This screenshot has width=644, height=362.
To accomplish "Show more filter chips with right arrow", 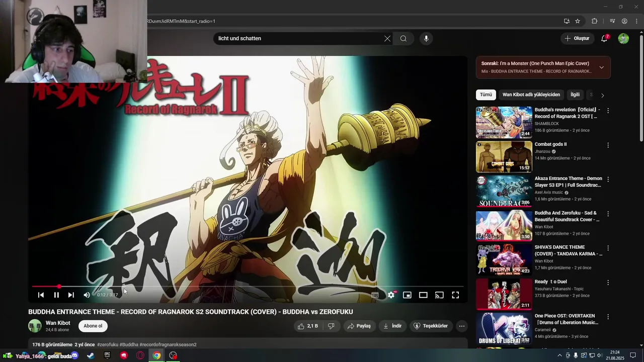I will coord(603,95).
